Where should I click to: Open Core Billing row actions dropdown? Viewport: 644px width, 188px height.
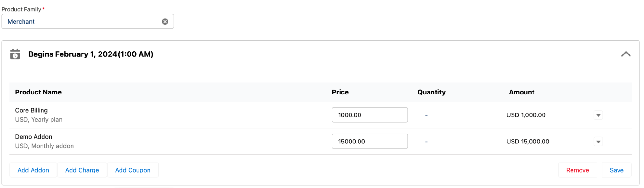point(598,115)
